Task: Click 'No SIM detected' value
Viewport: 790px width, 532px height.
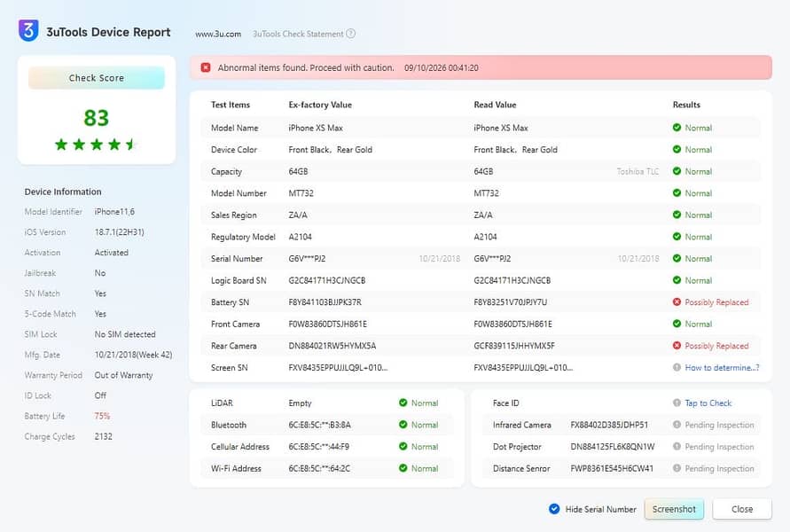Action: pos(125,334)
